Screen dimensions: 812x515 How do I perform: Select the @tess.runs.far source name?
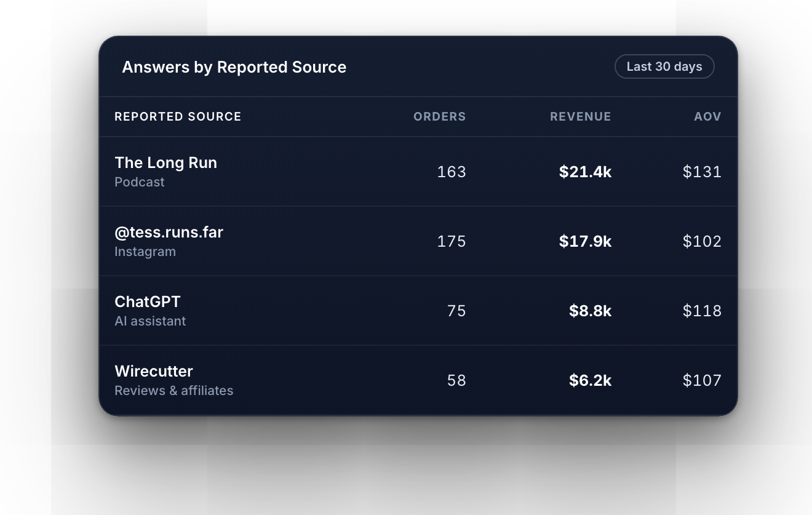169,232
